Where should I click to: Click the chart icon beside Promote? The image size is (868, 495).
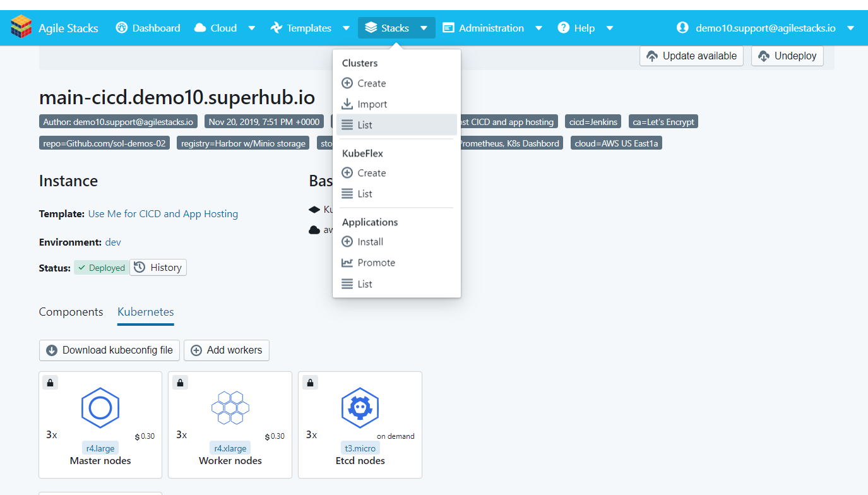pyautogui.click(x=347, y=263)
